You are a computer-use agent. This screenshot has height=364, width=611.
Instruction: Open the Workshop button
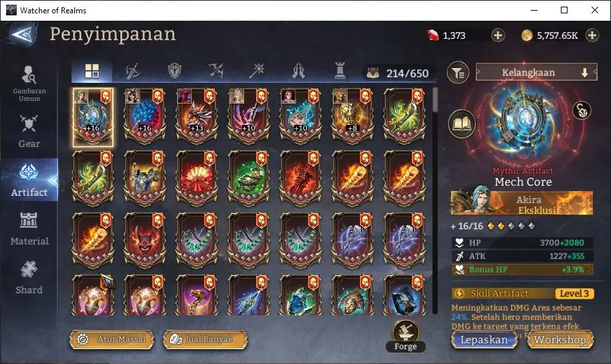tap(560, 339)
